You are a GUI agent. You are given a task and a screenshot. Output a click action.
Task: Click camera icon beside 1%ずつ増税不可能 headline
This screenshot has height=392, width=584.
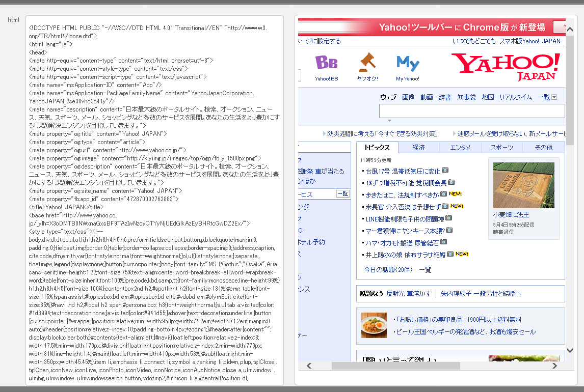(x=452, y=182)
